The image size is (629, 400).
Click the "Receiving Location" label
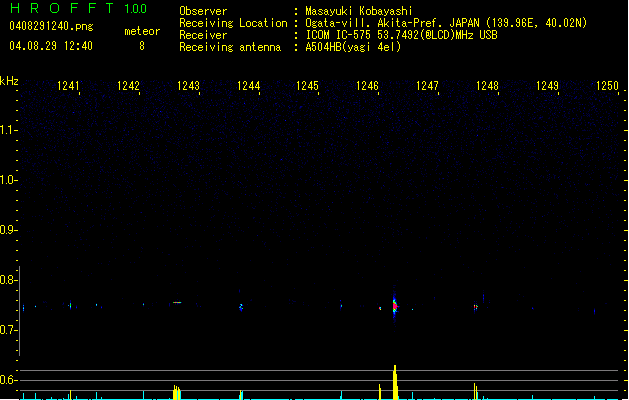(233, 23)
